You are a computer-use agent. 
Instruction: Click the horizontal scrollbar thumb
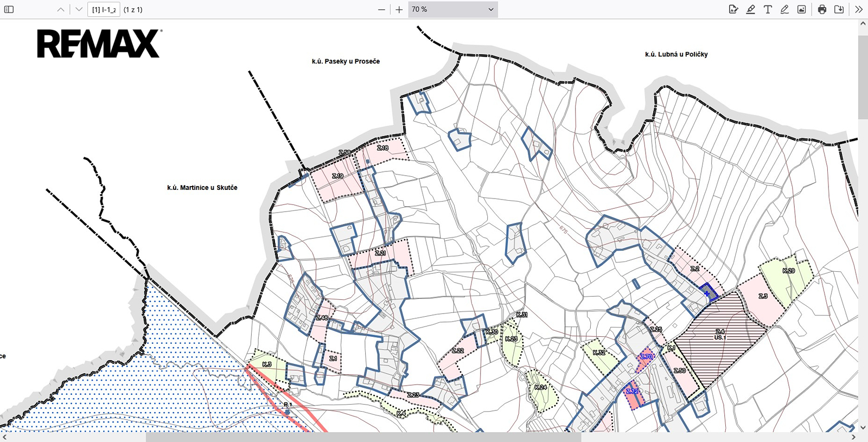tap(363, 437)
